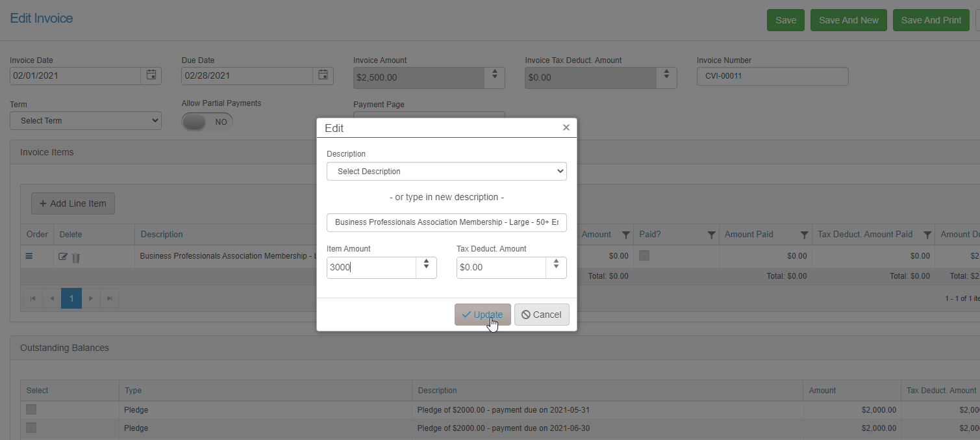Open the Due Date calendar picker
Screen dimensions: 980x440
tap(323, 75)
